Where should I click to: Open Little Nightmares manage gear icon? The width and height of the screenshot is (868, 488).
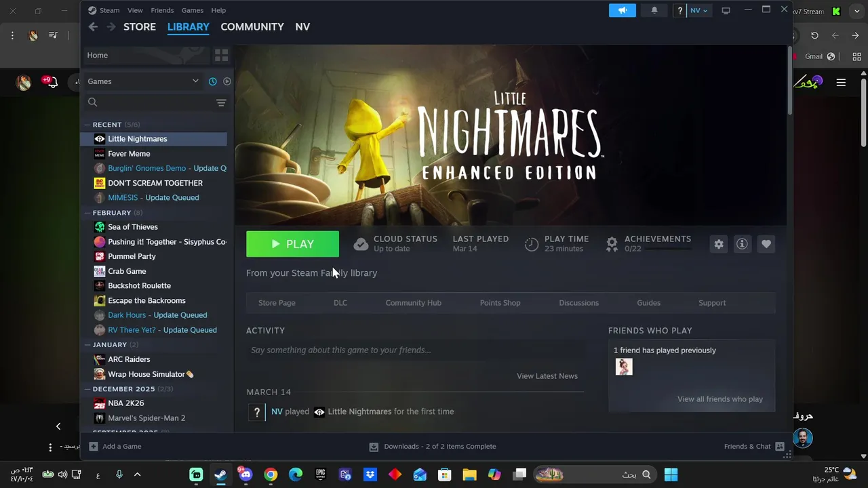[719, 244]
